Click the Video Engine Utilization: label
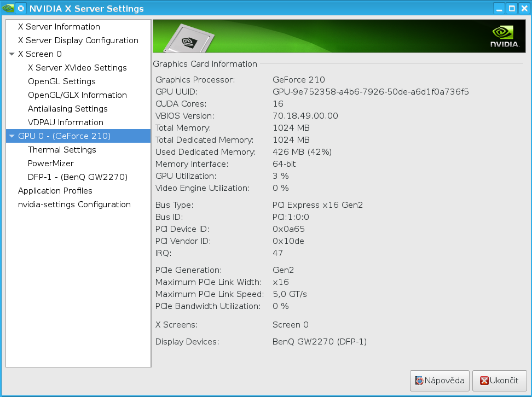This screenshot has width=532, height=397. [x=203, y=188]
